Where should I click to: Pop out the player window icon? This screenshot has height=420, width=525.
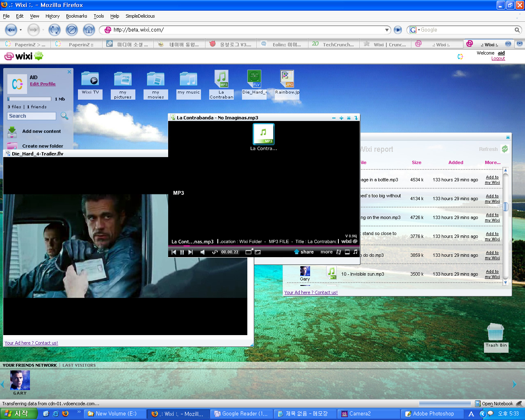click(249, 251)
